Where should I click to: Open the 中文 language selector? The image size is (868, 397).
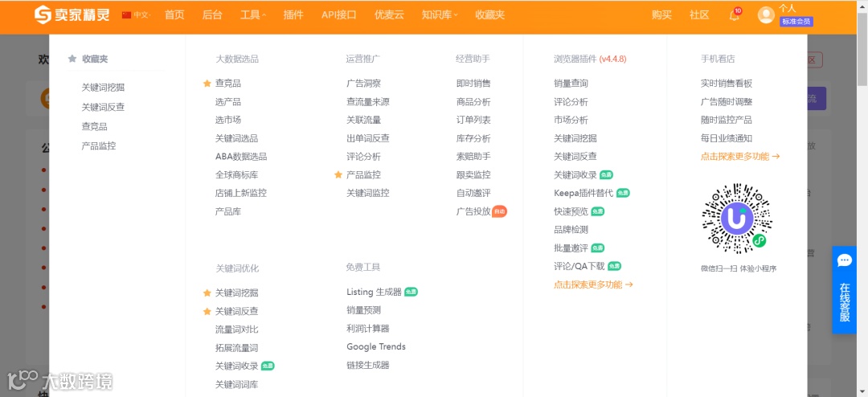[x=136, y=15]
